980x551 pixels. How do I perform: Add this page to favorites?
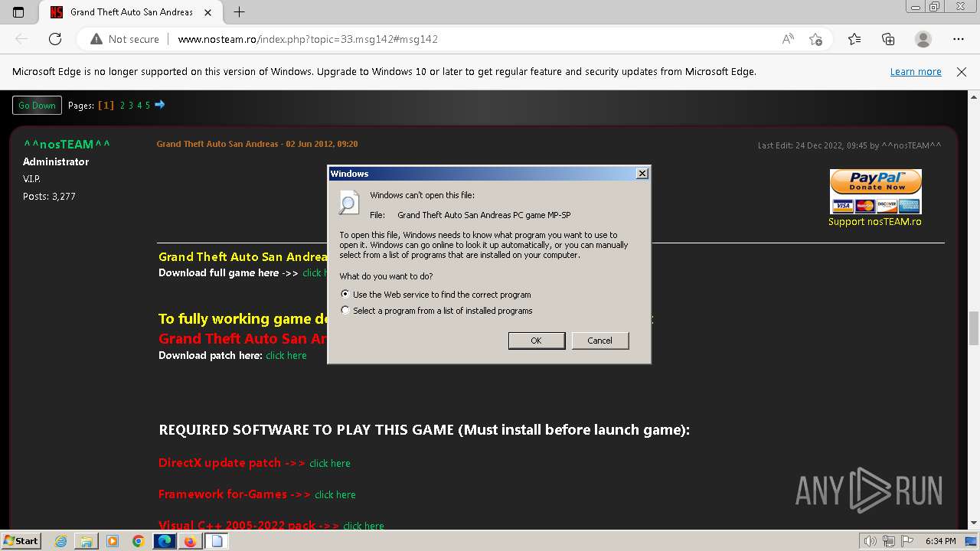tap(815, 39)
